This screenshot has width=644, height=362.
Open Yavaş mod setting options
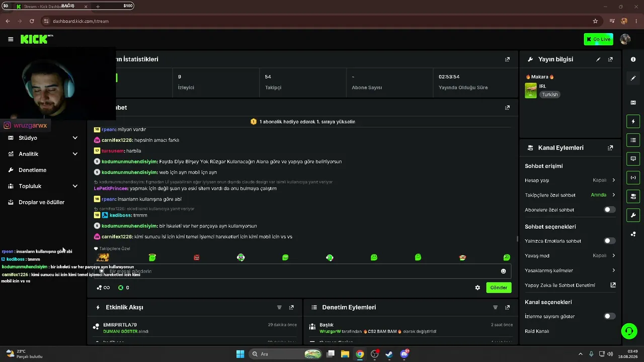coord(570,255)
